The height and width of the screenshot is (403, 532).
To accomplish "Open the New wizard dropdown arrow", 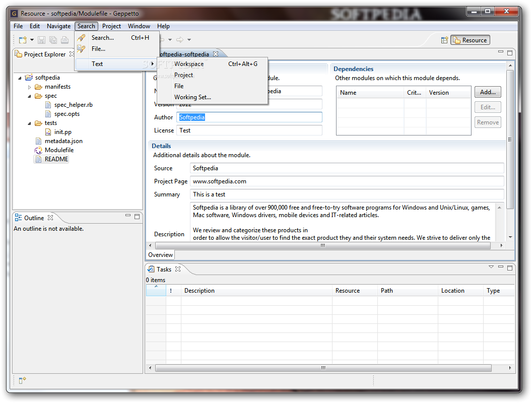I will [x=32, y=40].
